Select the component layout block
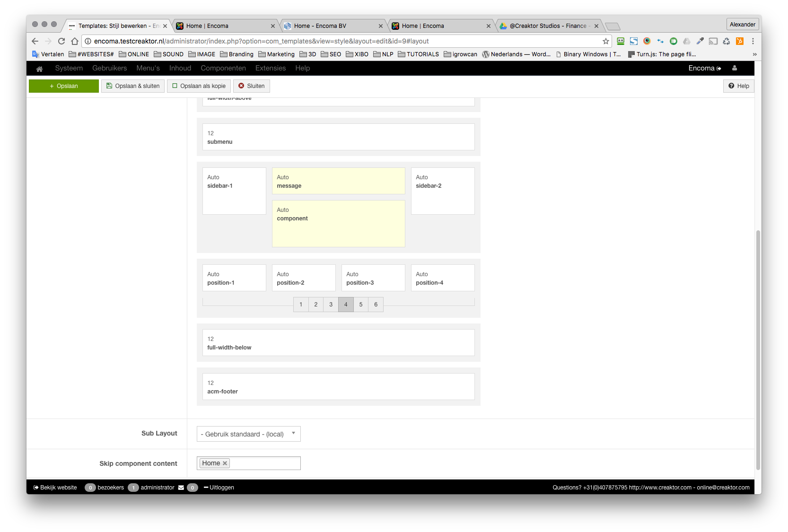The height and width of the screenshot is (532, 788). tap(339, 224)
